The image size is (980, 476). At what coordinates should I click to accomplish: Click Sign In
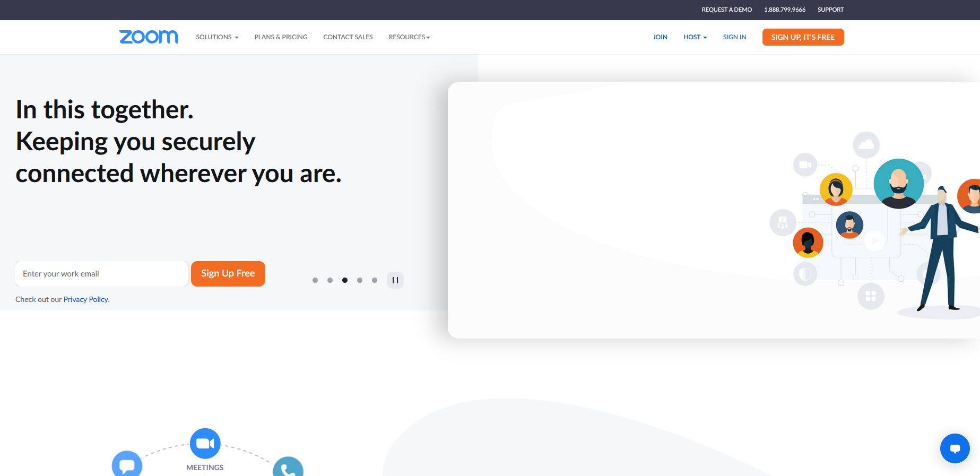click(x=734, y=37)
